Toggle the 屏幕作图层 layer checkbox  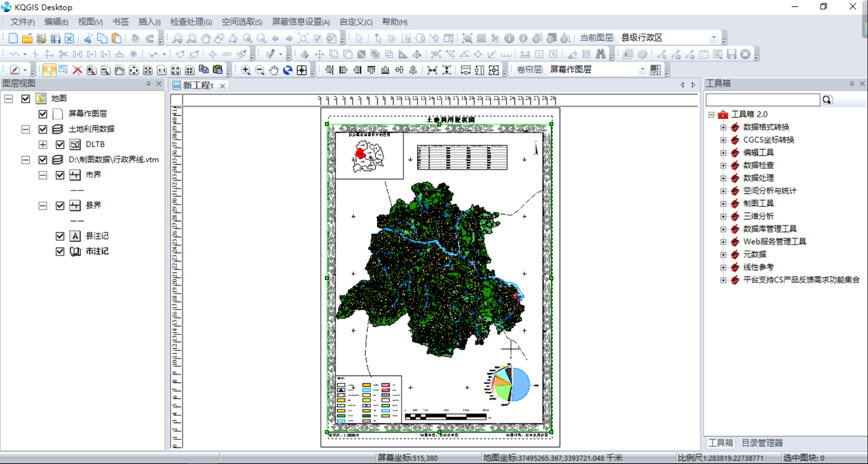(43, 114)
